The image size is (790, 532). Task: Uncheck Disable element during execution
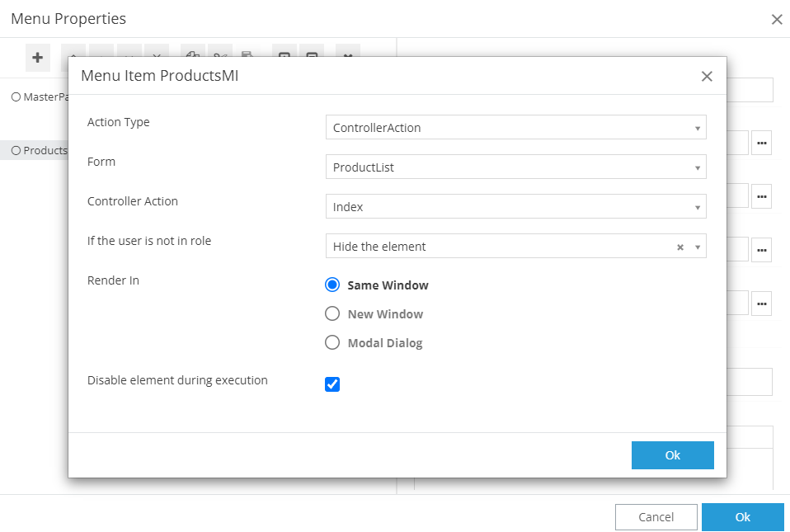point(332,384)
